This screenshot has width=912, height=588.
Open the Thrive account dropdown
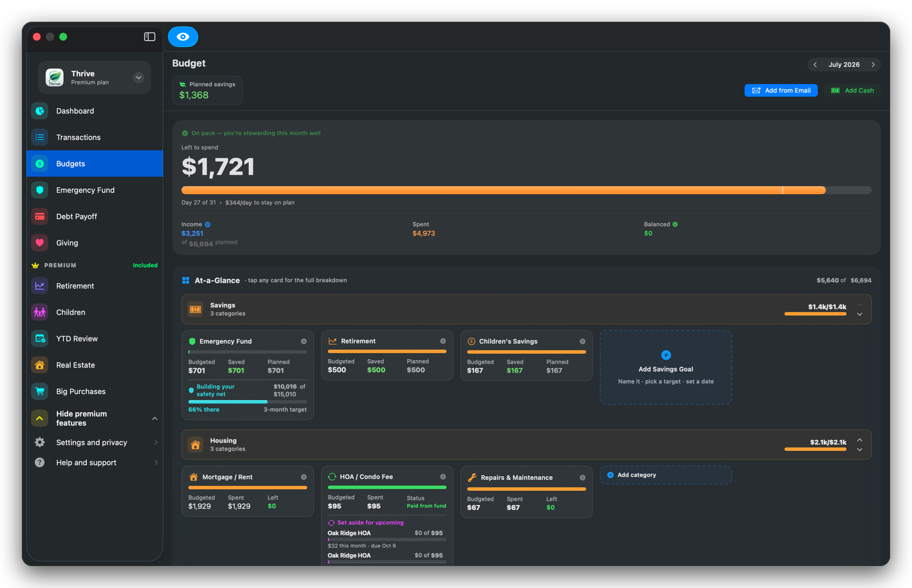(x=138, y=78)
